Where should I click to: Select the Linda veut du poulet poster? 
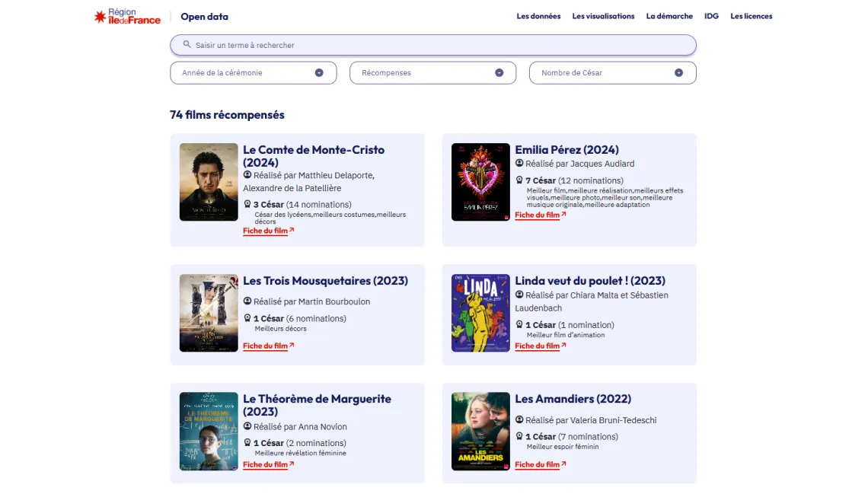[x=480, y=313]
